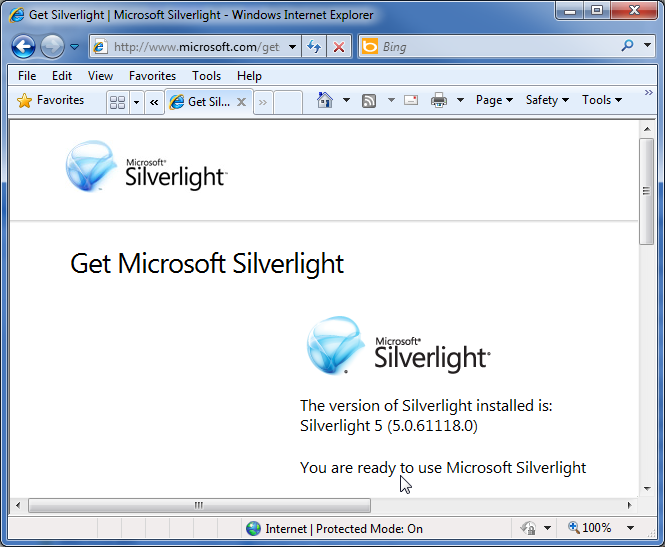The height and width of the screenshot is (547, 665).
Task: Click the Read Mail icon
Action: (411, 100)
